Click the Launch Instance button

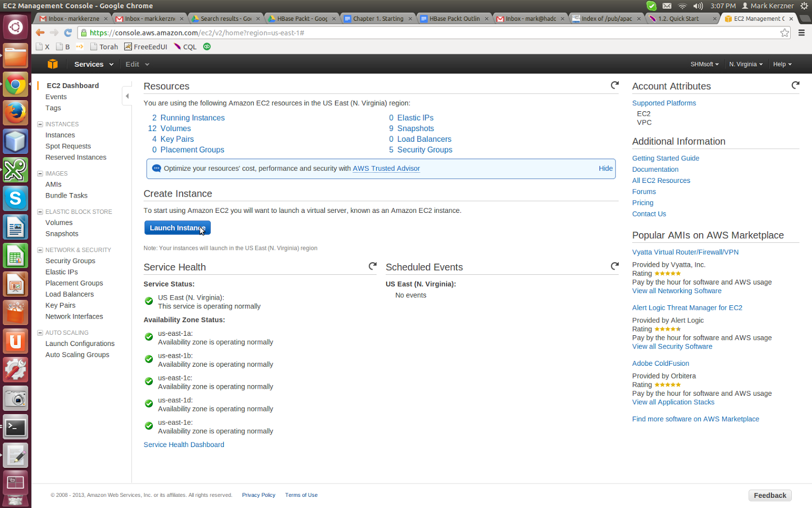pos(177,228)
